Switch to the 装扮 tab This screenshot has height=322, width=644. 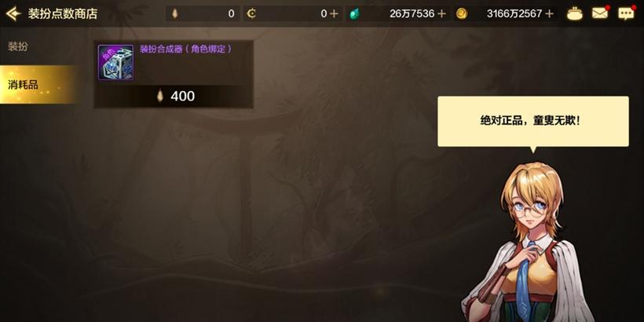(x=18, y=46)
